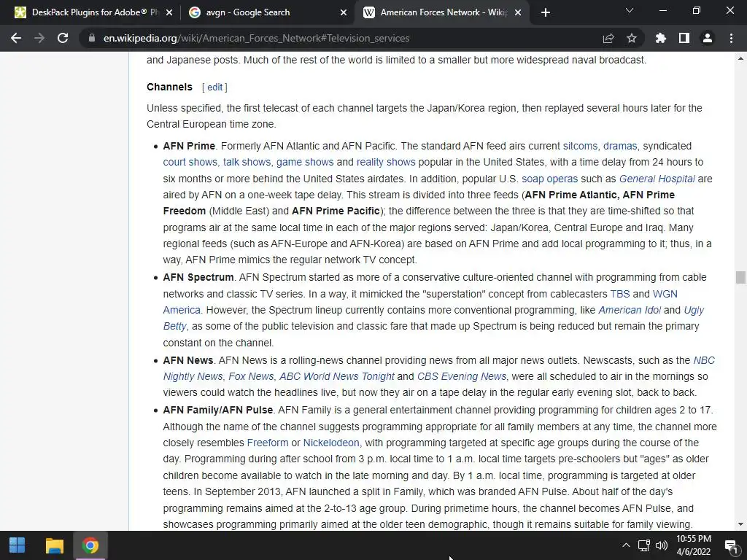Open the notification center icon

pyautogui.click(x=731, y=545)
